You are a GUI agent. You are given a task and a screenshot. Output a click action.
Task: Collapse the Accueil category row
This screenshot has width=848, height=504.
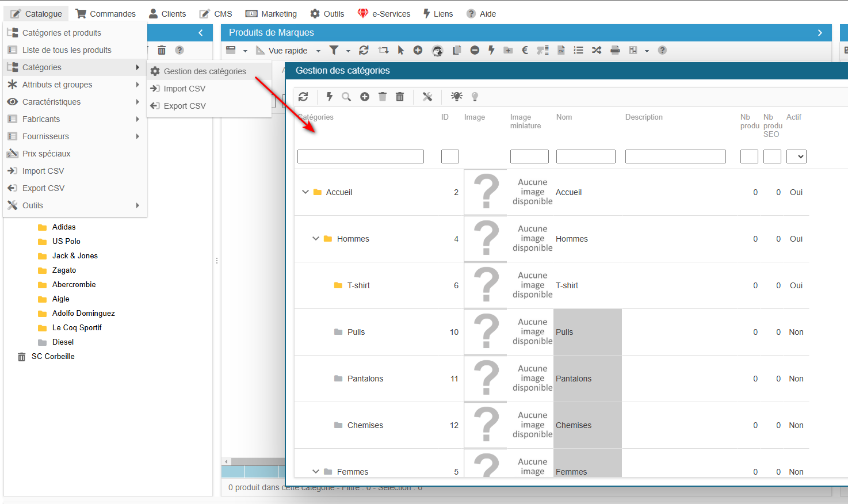(x=305, y=192)
